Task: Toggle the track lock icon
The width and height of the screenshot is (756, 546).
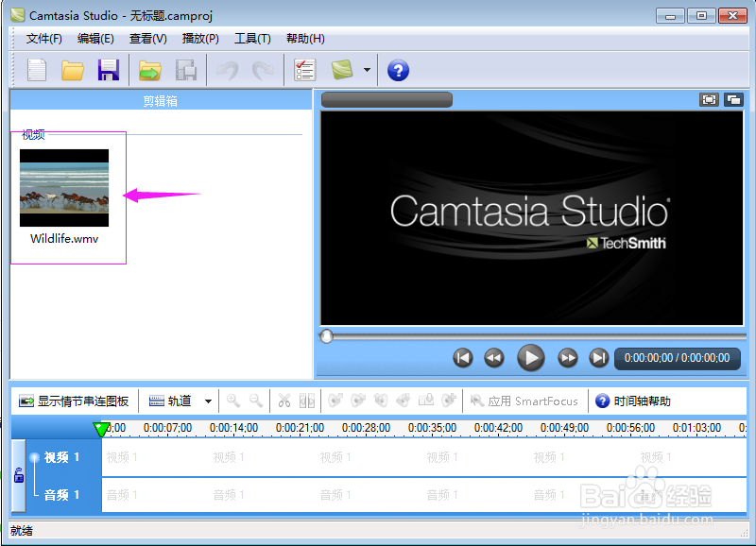Action: point(19,475)
